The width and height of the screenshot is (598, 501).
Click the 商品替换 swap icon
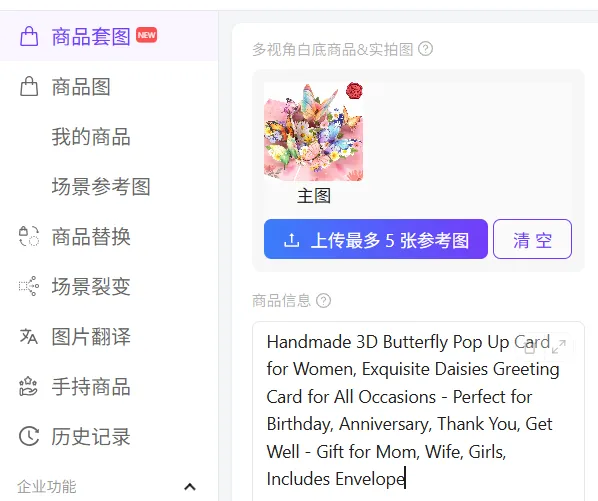29,236
